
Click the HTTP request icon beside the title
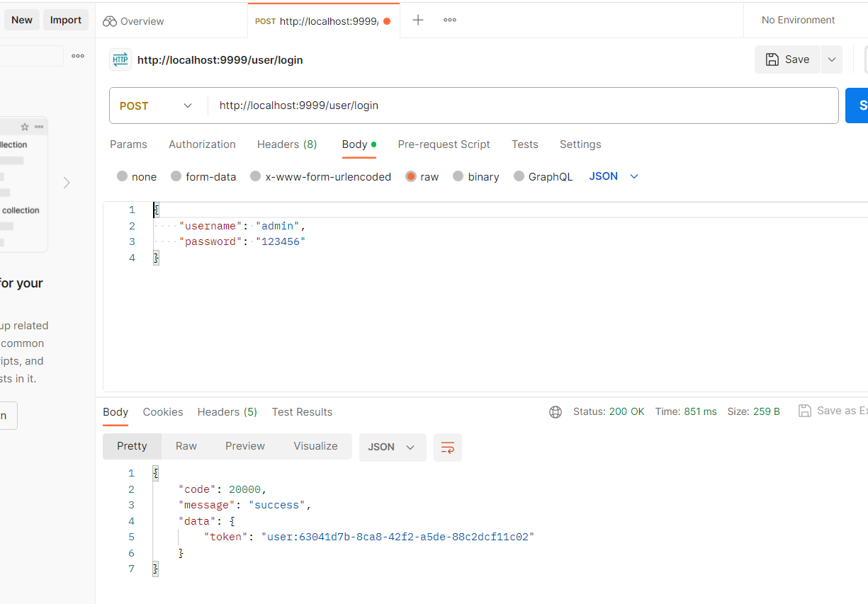[x=120, y=60]
